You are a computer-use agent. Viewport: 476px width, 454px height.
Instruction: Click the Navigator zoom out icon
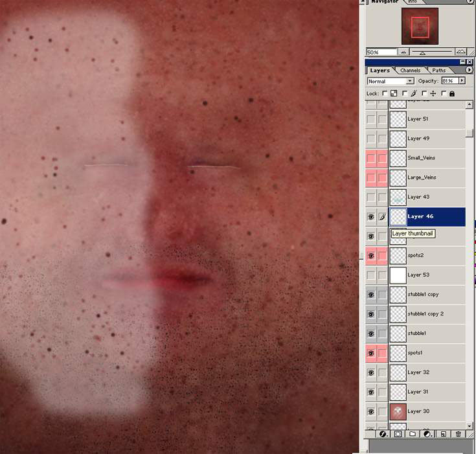[x=403, y=52]
